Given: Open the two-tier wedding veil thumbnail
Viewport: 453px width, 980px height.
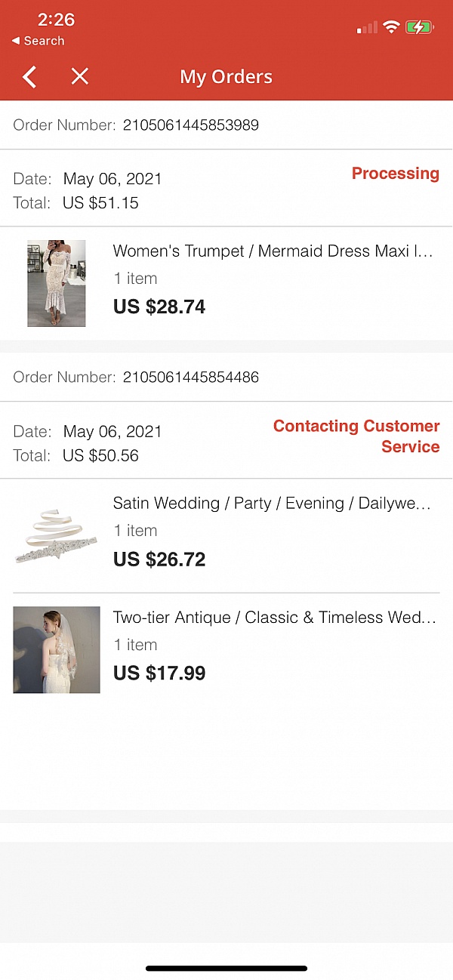Looking at the screenshot, I should [57, 650].
